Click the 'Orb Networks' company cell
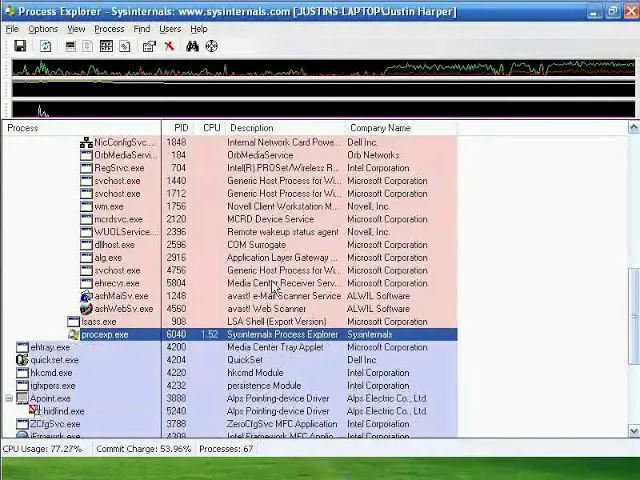Image resolution: width=640 pixels, height=480 pixels. point(373,155)
